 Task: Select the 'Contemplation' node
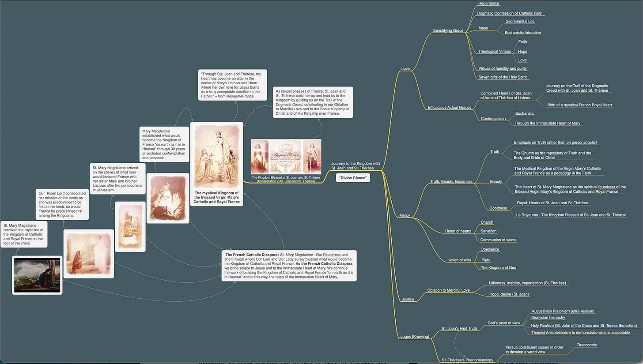tap(493, 118)
